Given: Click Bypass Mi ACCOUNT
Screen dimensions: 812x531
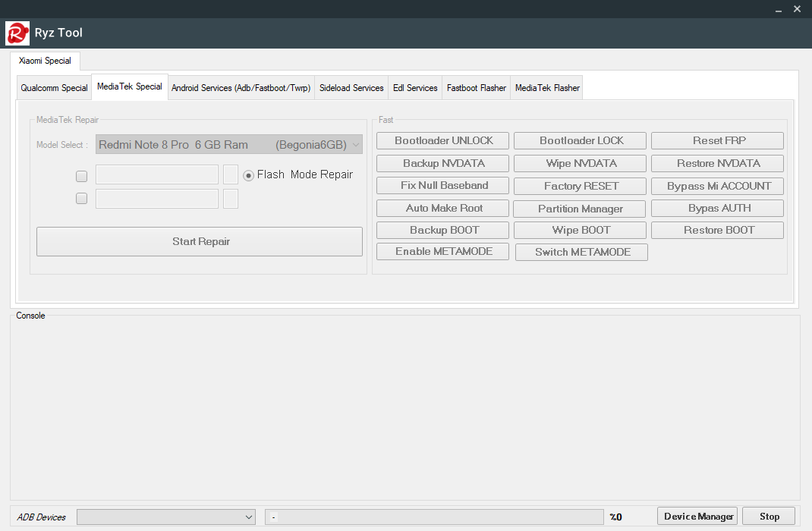Looking at the screenshot, I should 716,186.
